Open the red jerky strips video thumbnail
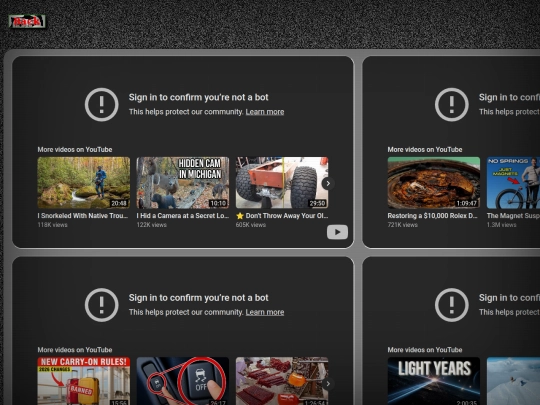Screen dimensions: 540x405 (x=282, y=381)
